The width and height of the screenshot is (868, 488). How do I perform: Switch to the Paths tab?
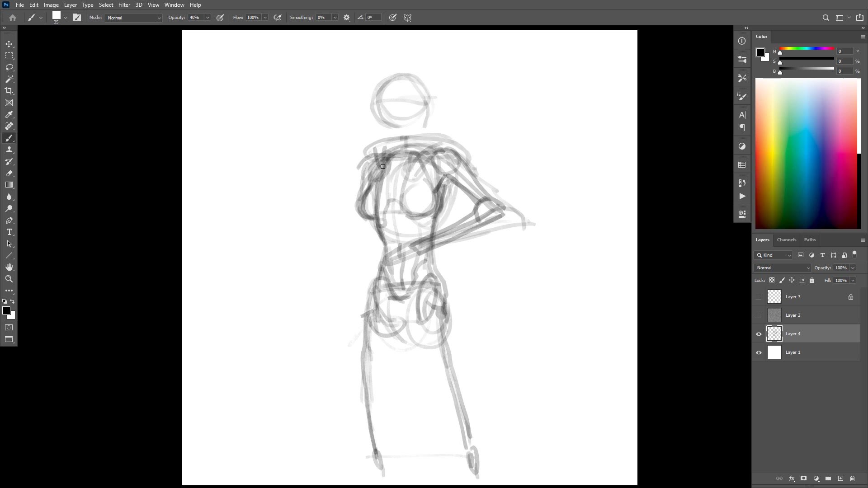pyautogui.click(x=810, y=240)
